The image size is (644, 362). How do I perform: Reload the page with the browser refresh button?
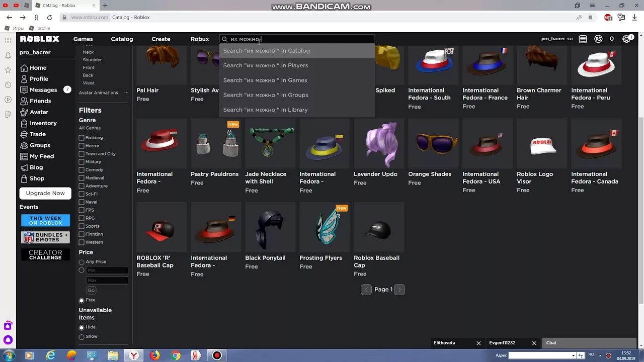click(49, 17)
